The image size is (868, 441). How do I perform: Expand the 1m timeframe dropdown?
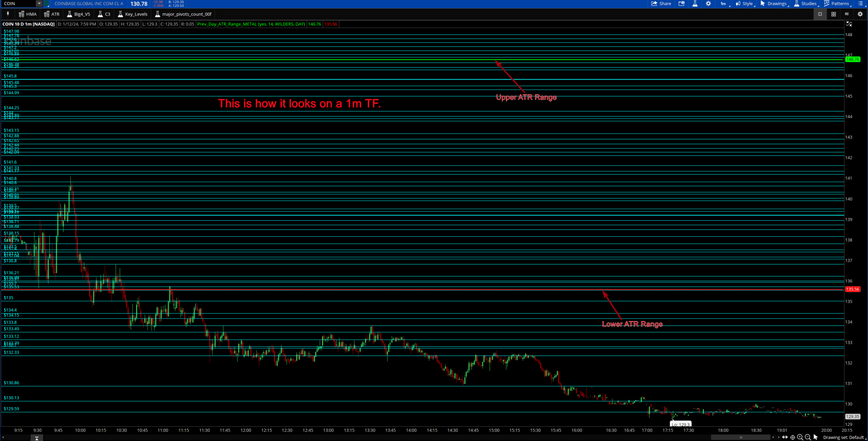click(x=724, y=4)
